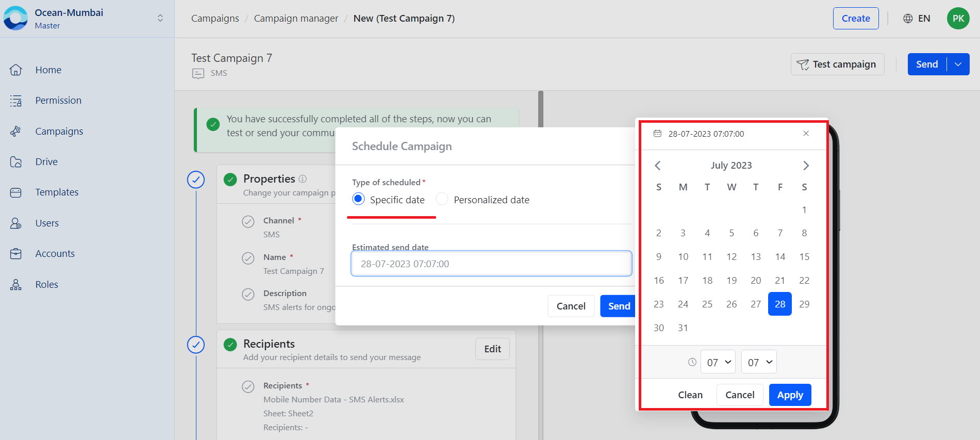Go to Campaigns breadcrumb

click(215, 19)
